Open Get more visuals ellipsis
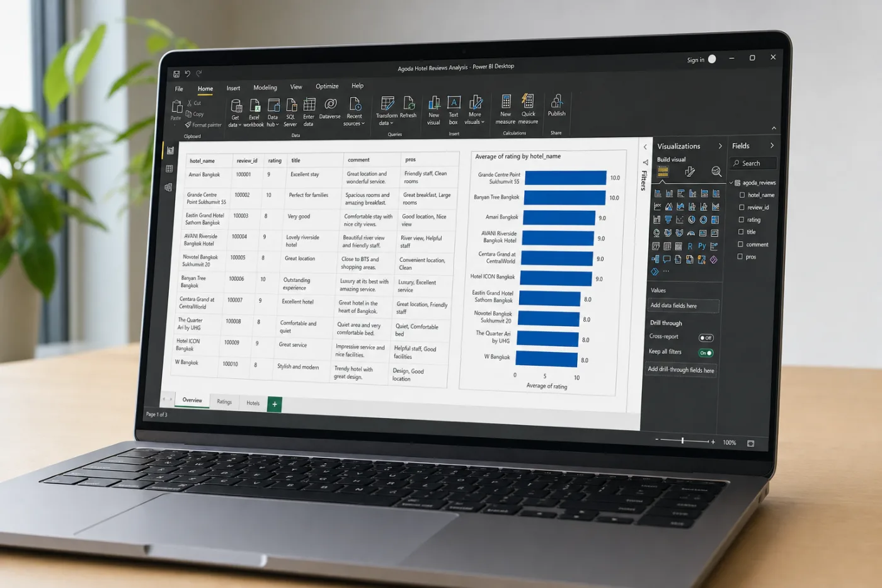This screenshot has width=882, height=588. (666, 272)
